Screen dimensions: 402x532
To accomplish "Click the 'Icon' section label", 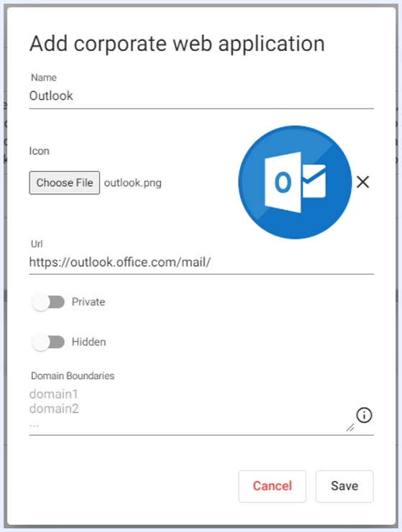I will [39, 151].
